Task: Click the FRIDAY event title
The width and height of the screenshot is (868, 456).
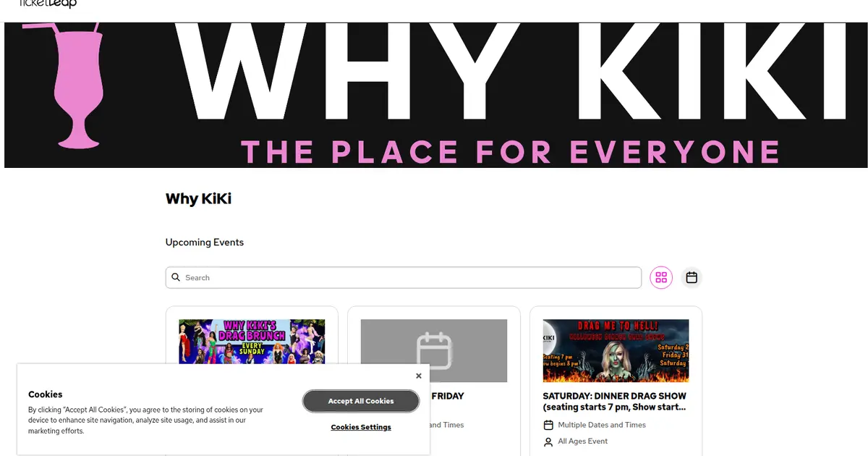Action: [448, 396]
